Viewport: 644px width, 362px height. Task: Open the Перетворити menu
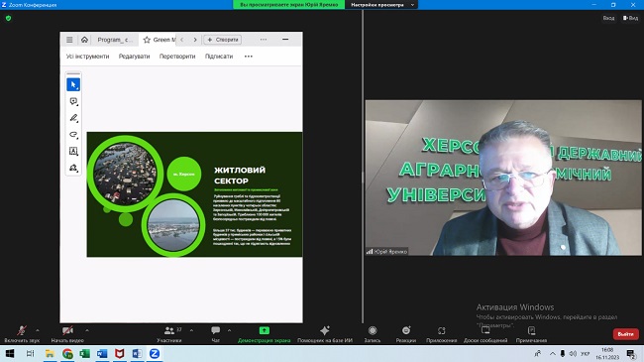coord(177,56)
